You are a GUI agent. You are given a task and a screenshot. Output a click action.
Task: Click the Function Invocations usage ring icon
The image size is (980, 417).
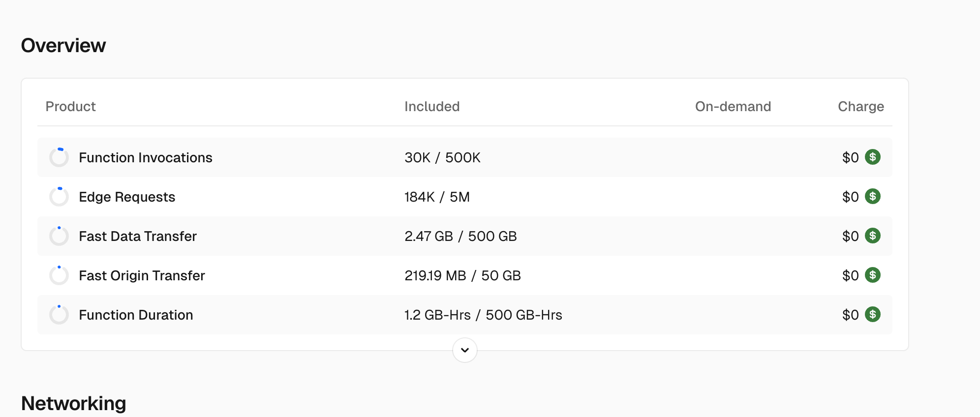59,157
